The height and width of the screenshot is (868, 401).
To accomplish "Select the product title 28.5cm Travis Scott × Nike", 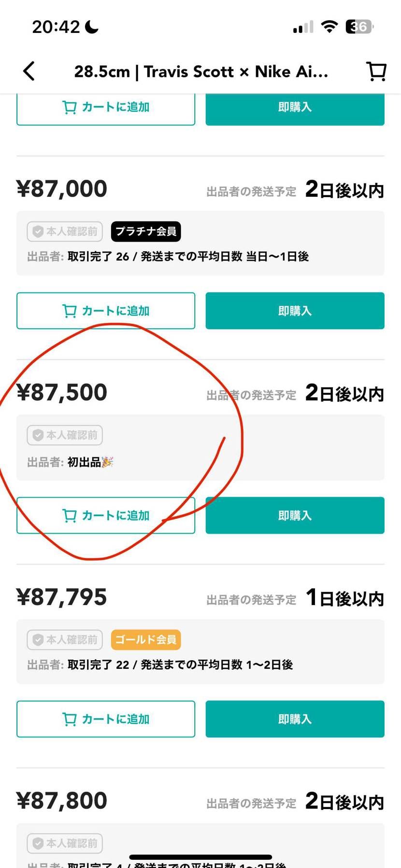I will (x=201, y=71).
